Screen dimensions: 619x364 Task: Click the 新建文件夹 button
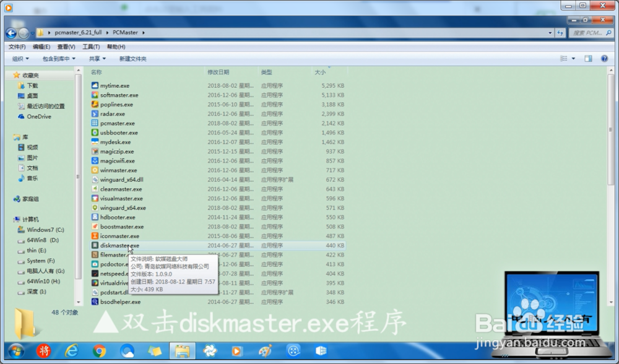132,58
